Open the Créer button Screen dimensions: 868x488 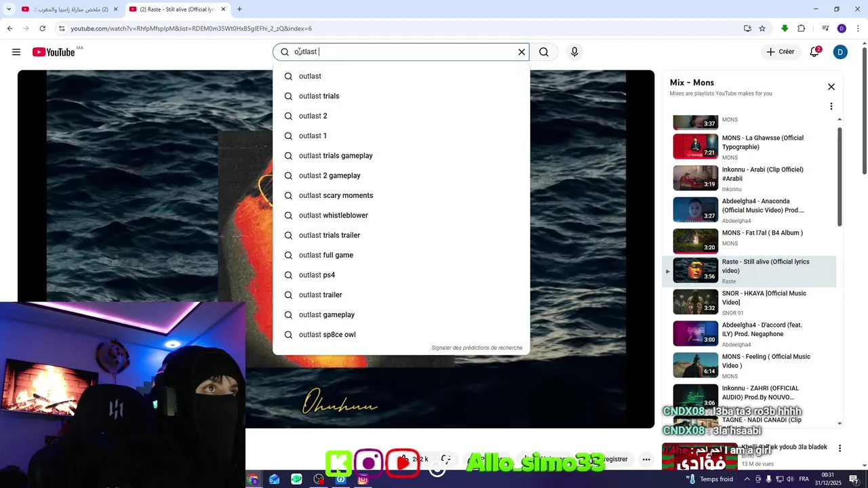(781, 52)
